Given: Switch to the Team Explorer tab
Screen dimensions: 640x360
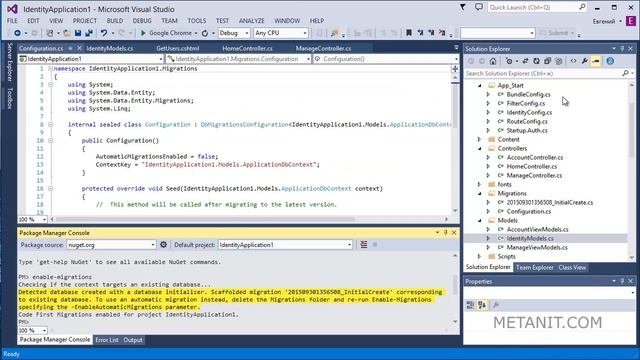Looking at the screenshot, I should click(x=534, y=267).
